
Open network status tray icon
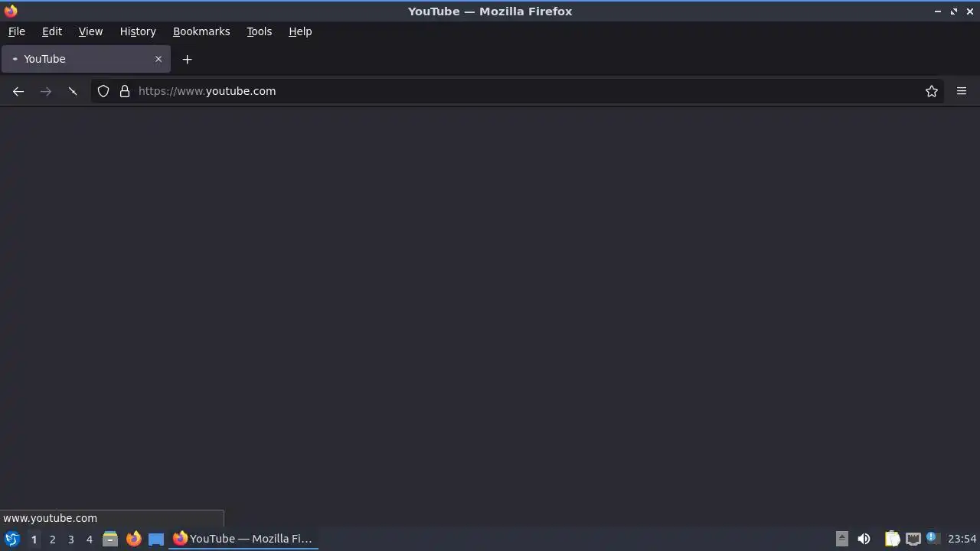point(913,539)
